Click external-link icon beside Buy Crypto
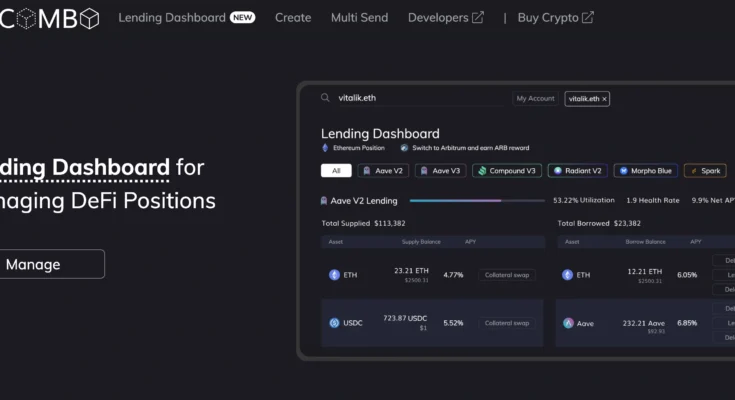This screenshot has width=735, height=400. (587, 18)
